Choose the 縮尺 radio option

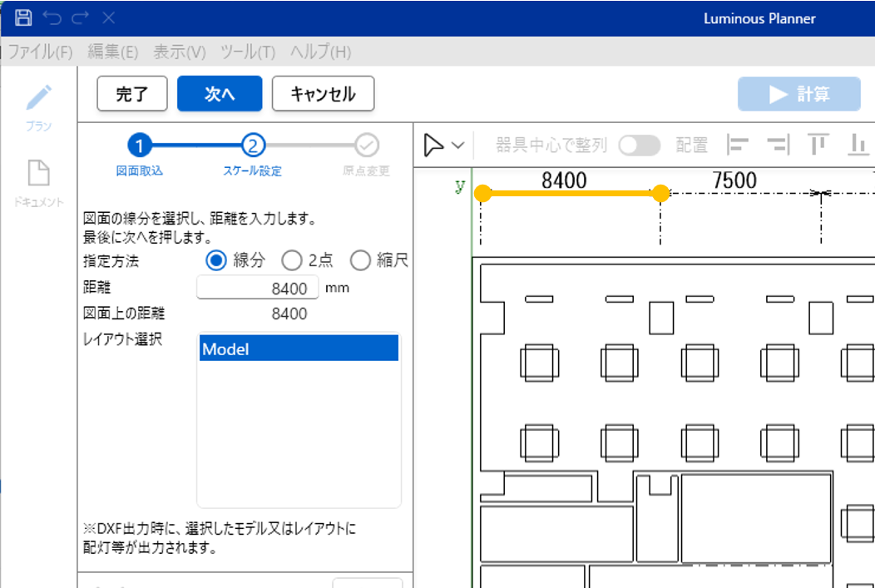(x=360, y=261)
